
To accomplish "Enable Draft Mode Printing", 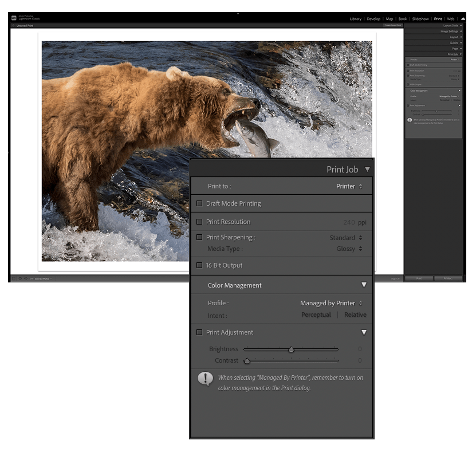I will pos(199,203).
